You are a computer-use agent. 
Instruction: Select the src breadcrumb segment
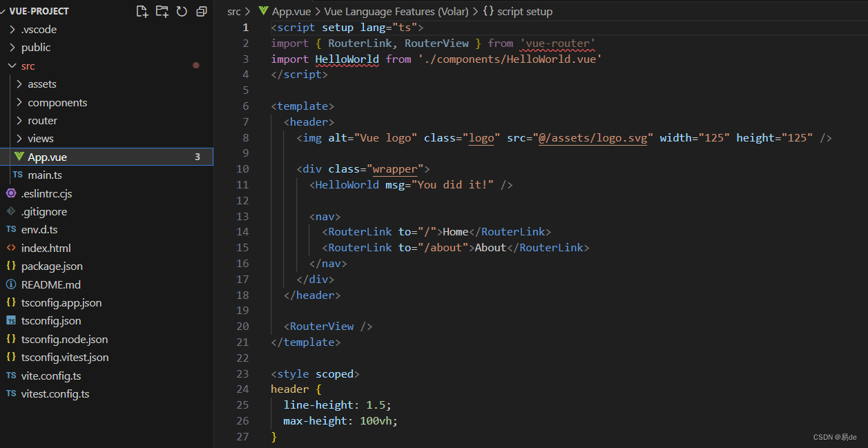234,11
